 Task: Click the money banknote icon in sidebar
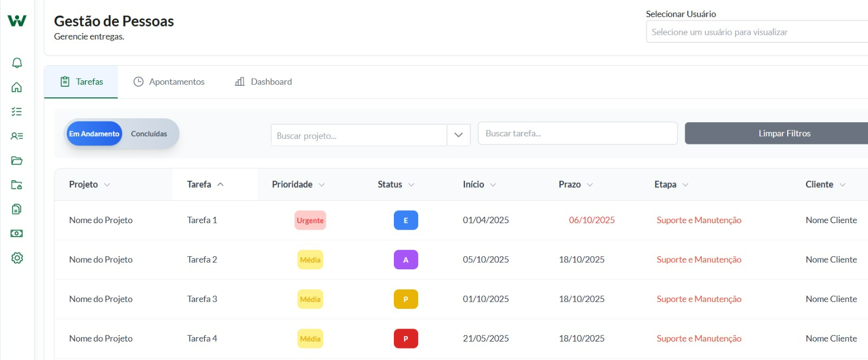[x=17, y=233]
